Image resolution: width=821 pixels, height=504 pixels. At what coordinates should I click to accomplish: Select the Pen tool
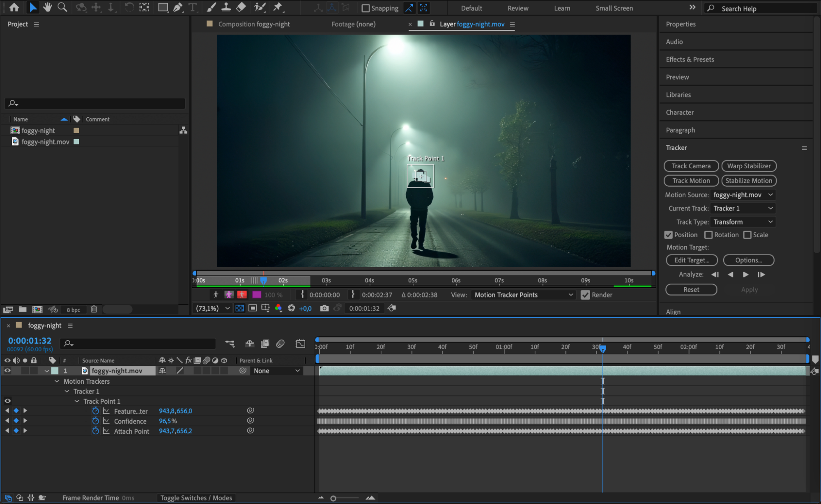(178, 7)
